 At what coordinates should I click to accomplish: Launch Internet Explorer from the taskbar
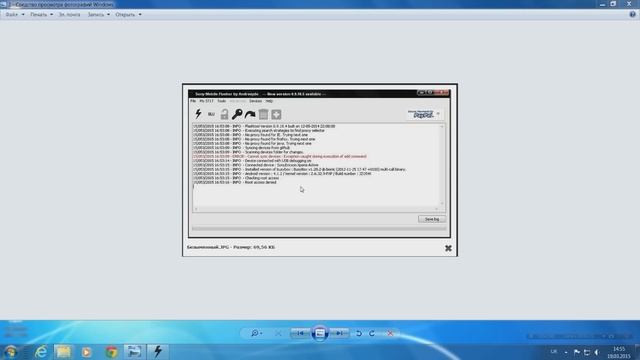click(x=40, y=351)
